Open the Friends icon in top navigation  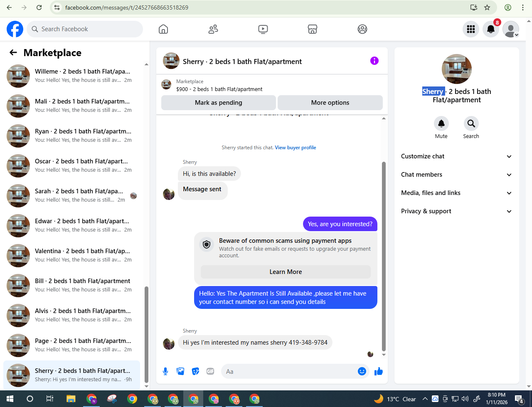pyautogui.click(x=213, y=29)
